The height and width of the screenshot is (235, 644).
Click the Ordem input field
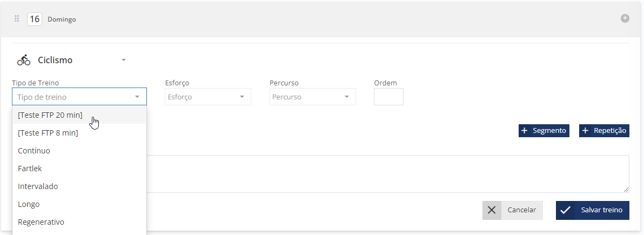pyautogui.click(x=388, y=97)
